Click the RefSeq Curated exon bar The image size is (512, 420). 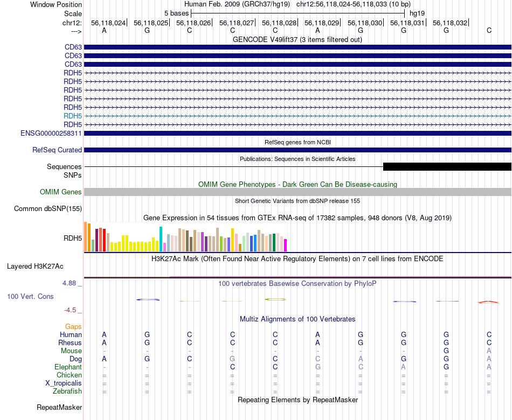pyautogui.click(x=297, y=150)
